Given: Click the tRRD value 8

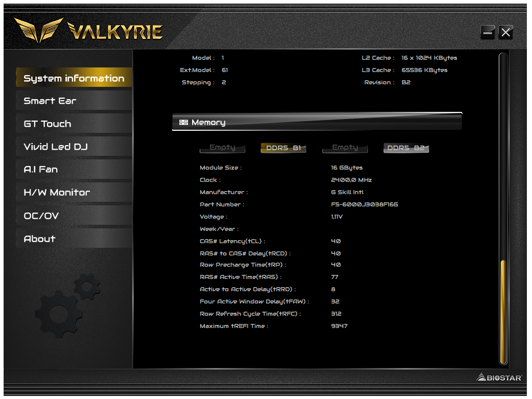Looking at the screenshot, I should 333,289.
